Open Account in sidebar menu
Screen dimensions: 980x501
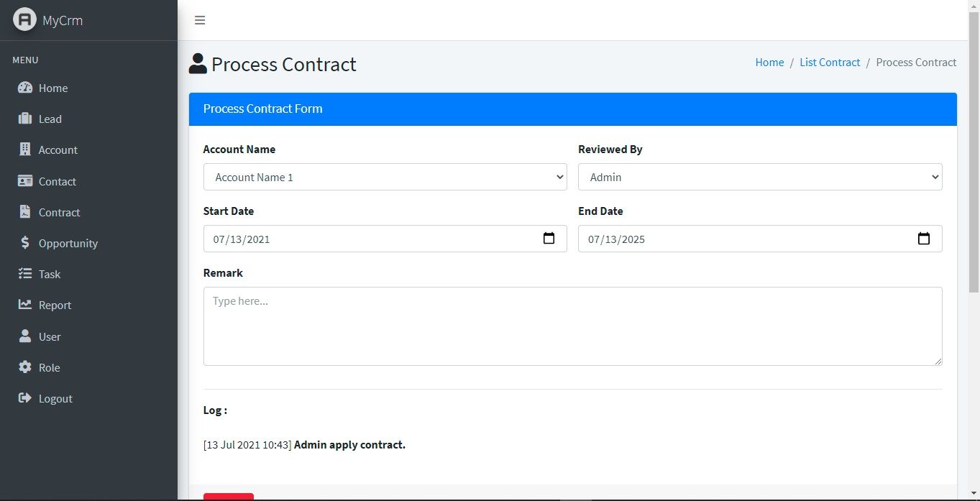point(88,150)
